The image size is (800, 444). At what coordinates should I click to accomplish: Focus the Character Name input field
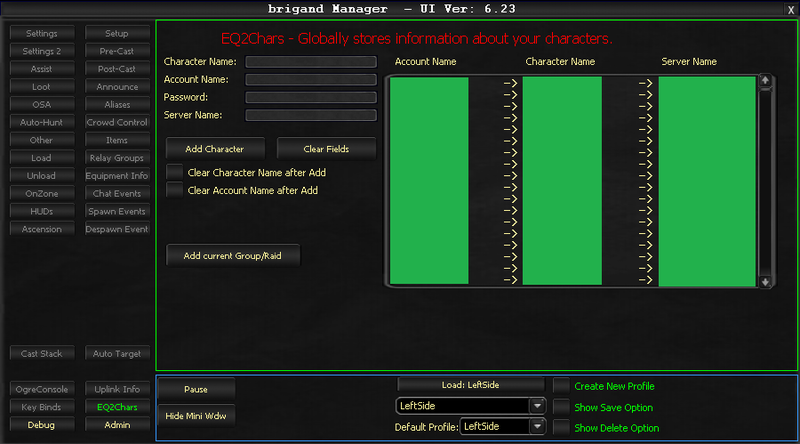pos(311,62)
